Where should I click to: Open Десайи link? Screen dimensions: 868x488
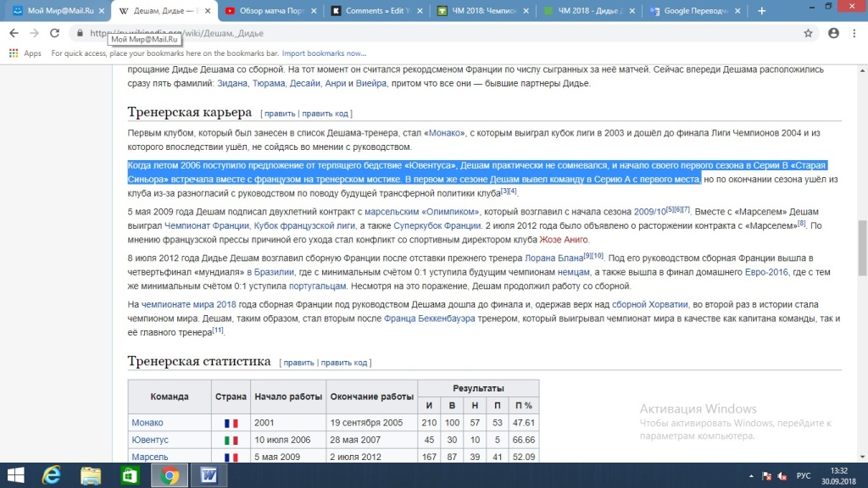(304, 84)
